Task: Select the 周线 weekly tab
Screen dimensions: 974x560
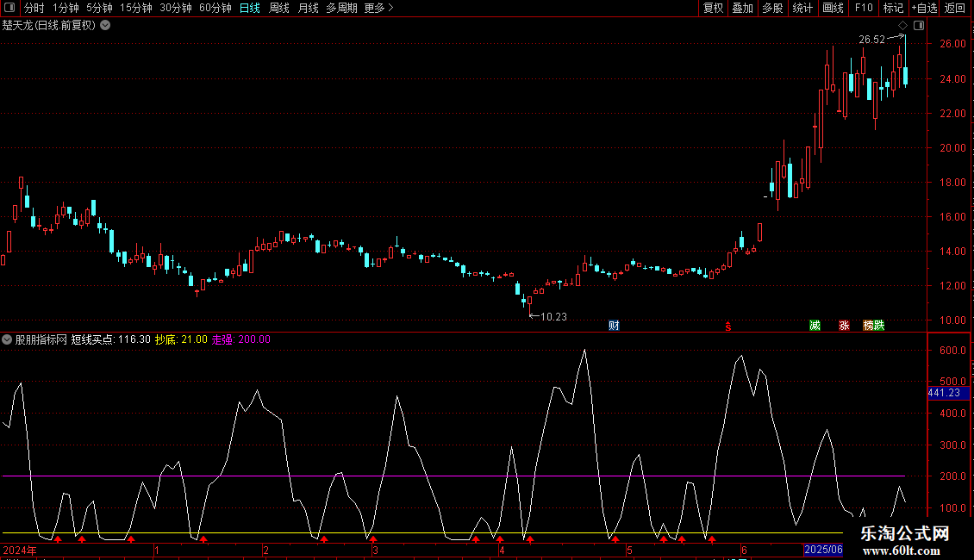Action: [279, 8]
